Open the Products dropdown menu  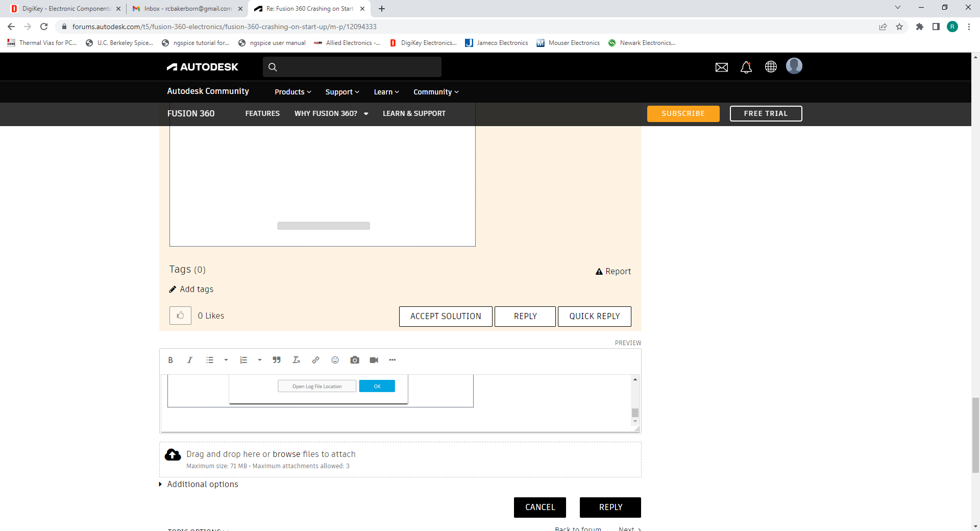tap(292, 92)
